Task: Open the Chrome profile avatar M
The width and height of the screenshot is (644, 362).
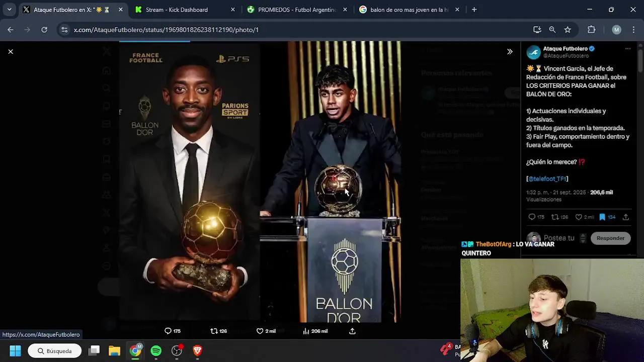Action: [616, 30]
